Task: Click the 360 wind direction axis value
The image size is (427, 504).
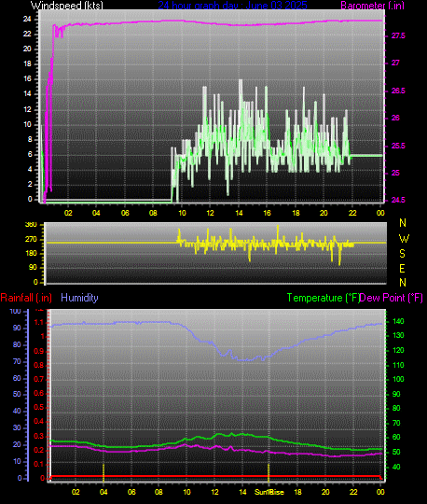Action: (31, 224)
